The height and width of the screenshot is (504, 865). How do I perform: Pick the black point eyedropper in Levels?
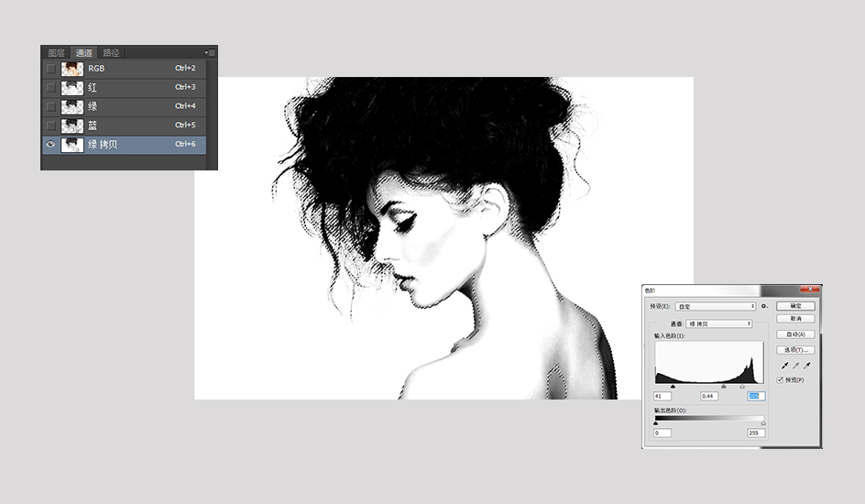coord(784,365)
